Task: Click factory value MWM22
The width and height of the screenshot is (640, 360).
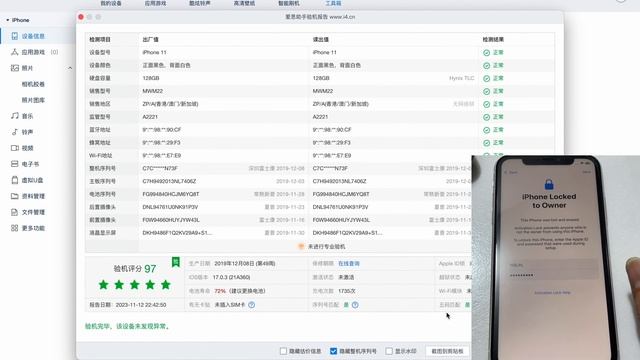Action: [152, 91]
